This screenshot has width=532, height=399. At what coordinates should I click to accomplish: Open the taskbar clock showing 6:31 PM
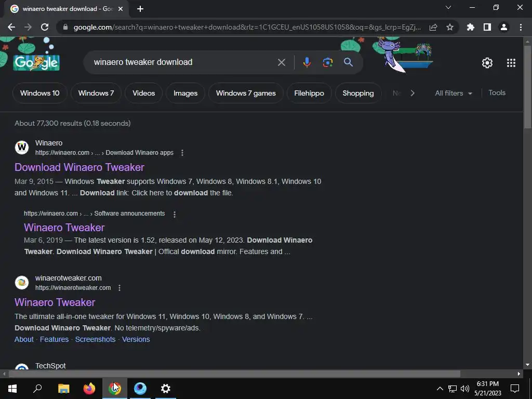(487, 389)
